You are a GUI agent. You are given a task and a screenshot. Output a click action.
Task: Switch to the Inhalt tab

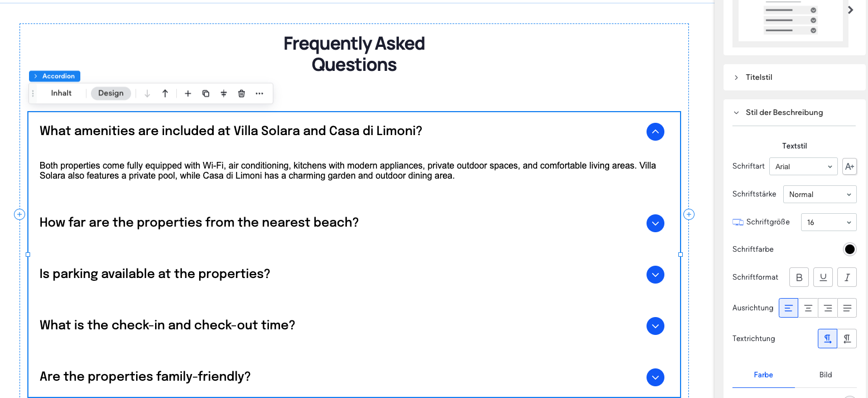[x=61, y=93]
